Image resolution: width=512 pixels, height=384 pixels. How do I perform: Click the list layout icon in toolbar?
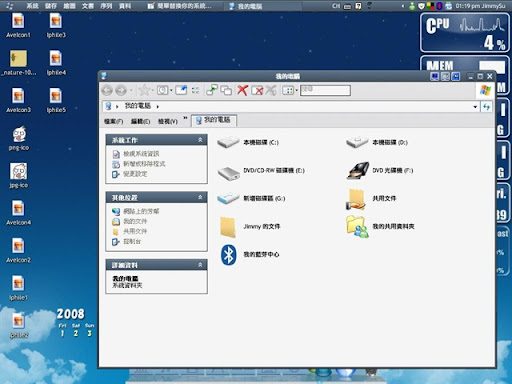tap(195, 90)
